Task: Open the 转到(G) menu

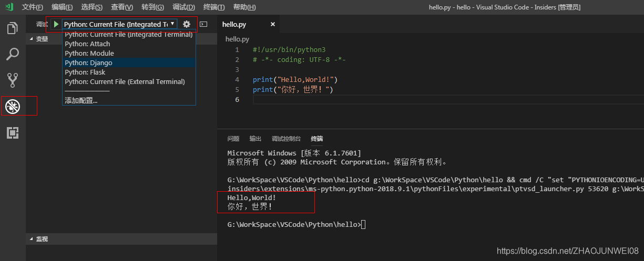Action: tap(152, 7)
